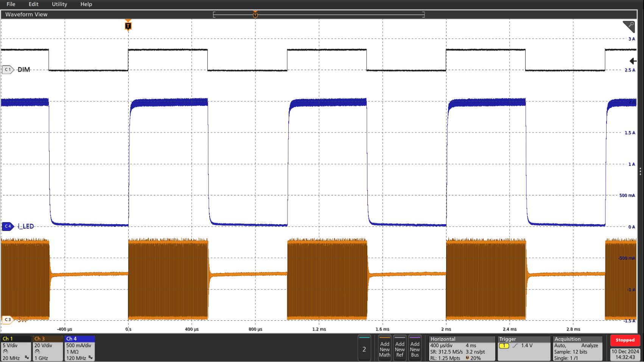Click the waveform overview zoom bracket bar
This screenshot has height=362, width=644.
[319, 14]
